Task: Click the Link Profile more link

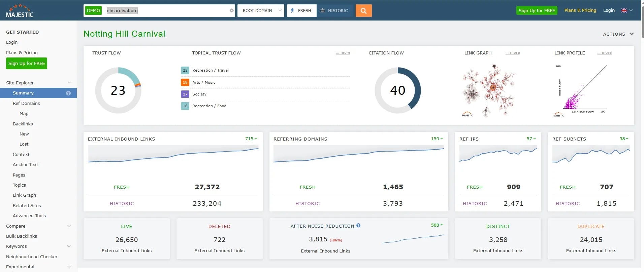Action: (605, 52)
